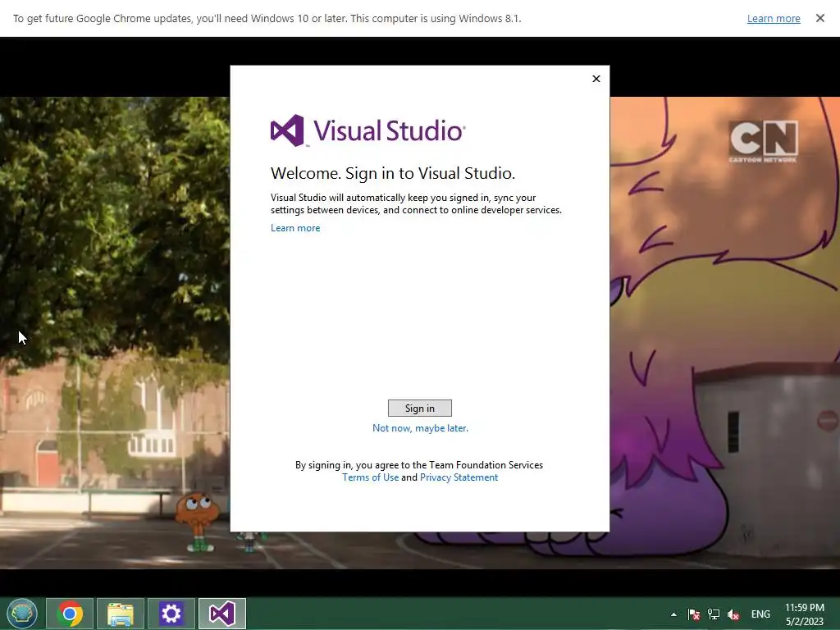840x630 pixels.
Task: Open the Privacy Statement link
Action: tap(459, 477)
